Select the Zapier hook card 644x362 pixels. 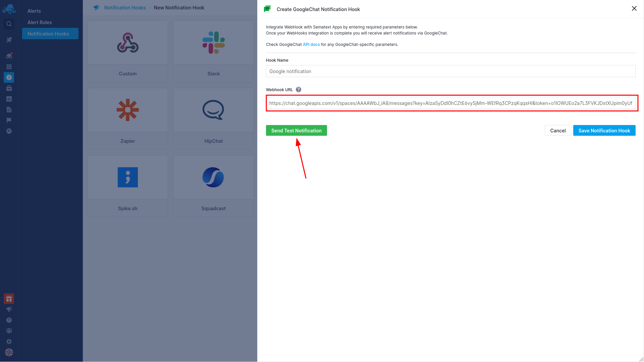pos(128,119)
